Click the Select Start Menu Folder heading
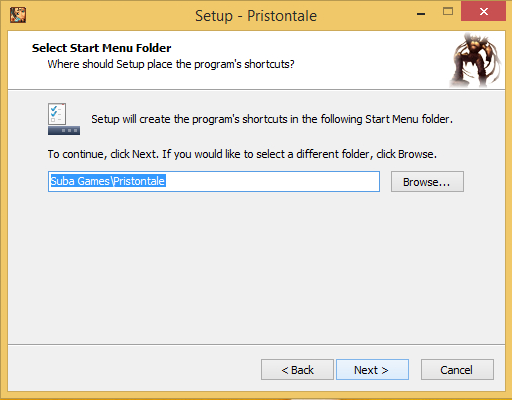Image resolution: width=512 pixels, height=400 pixels. (101, 48)
